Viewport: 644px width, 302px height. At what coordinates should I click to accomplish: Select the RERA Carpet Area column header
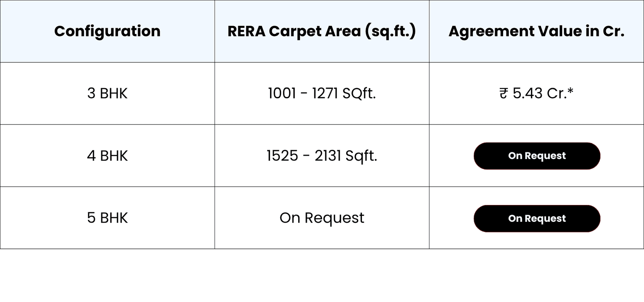(x=322, y=31)
